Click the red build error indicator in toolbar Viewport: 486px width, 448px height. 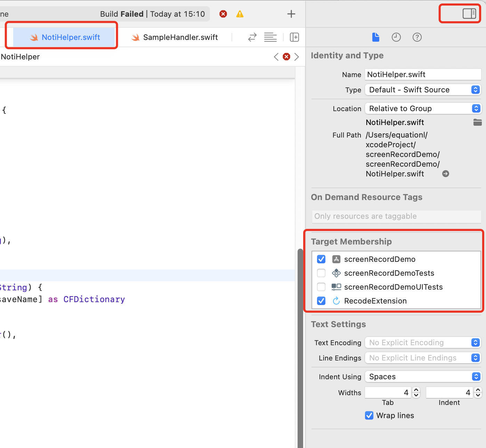[x=223, y=14]
